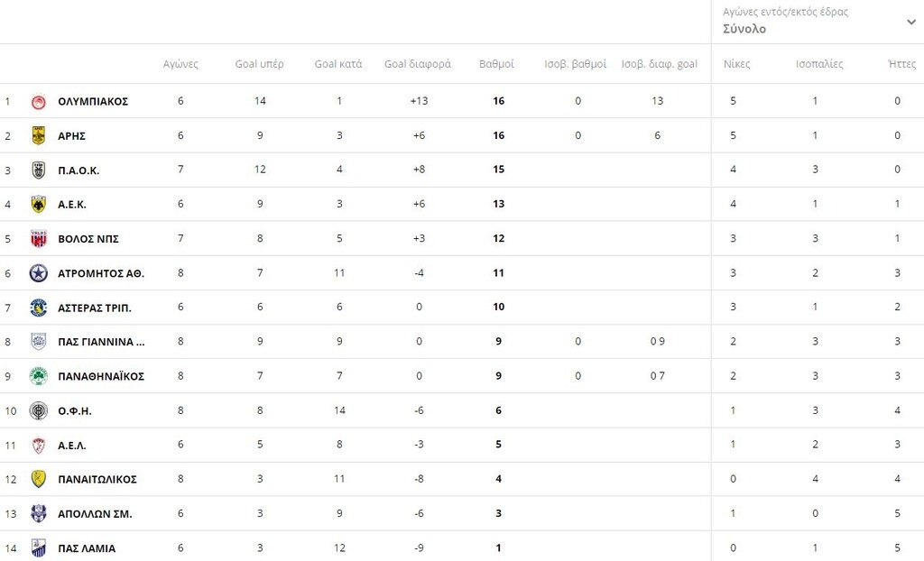Click the A.E.K. team crest icon
924x561 pixels.
click(38, 205)
